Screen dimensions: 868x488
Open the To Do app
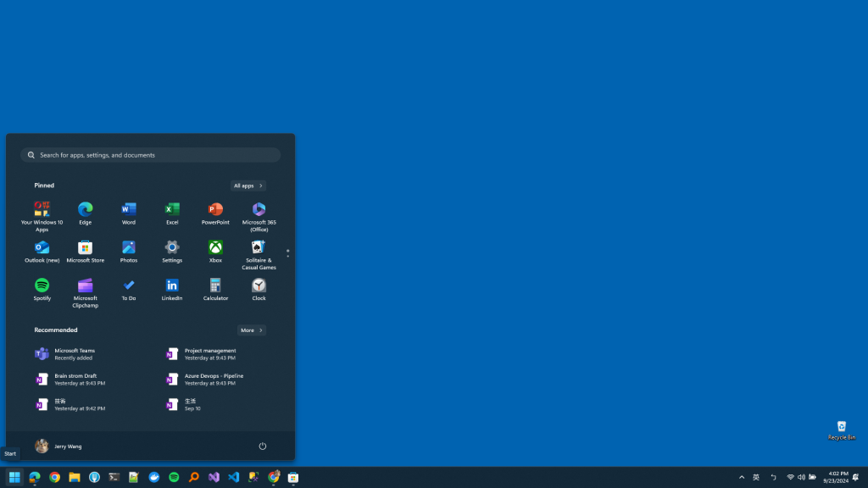129,290
